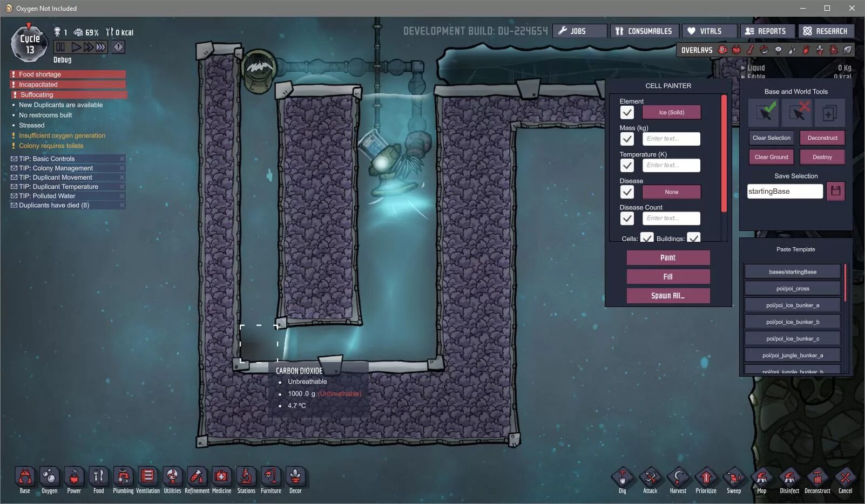Set game to double fast-forward speed
The height and width of the screenshot is (504, 865).
(88, 47)
